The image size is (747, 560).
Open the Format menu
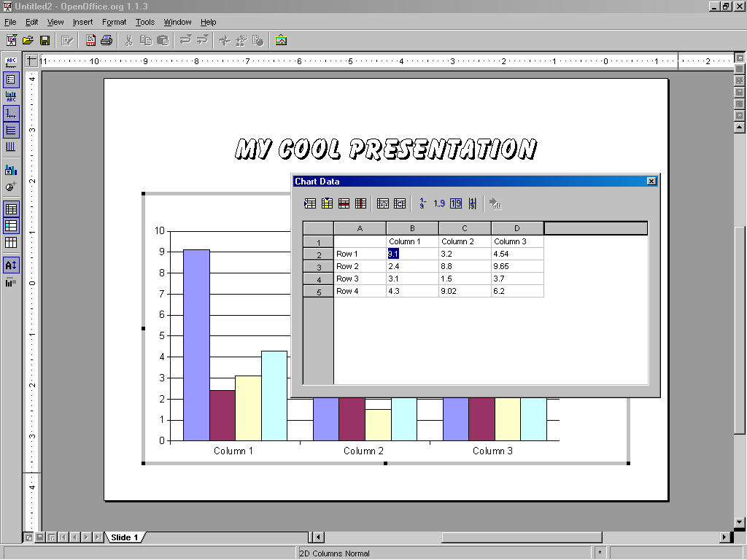114,22
